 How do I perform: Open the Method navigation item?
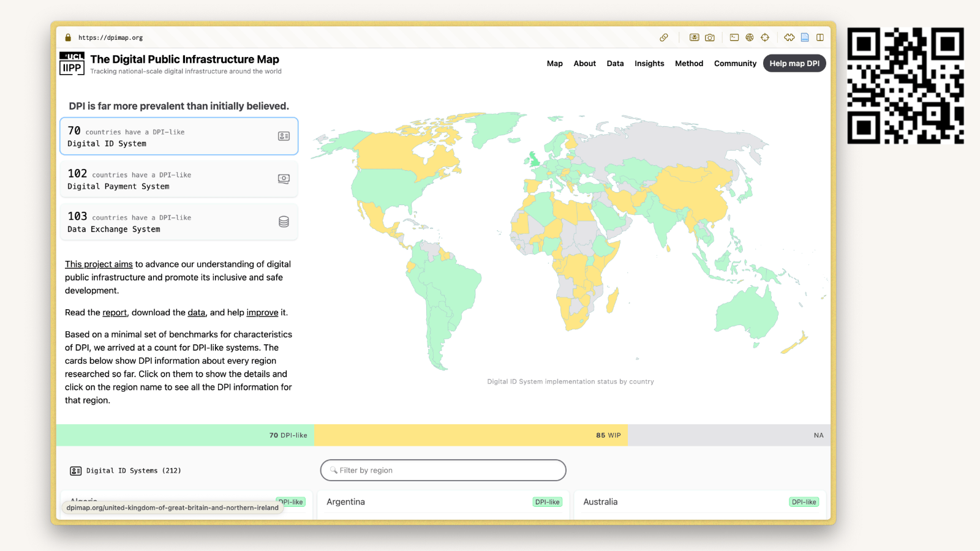[689, 64]
